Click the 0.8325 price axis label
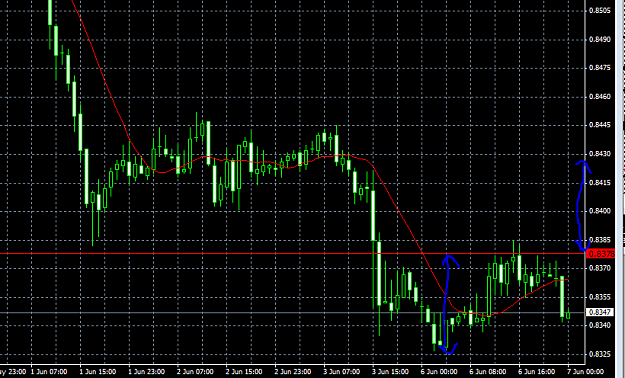 (600, 354)
